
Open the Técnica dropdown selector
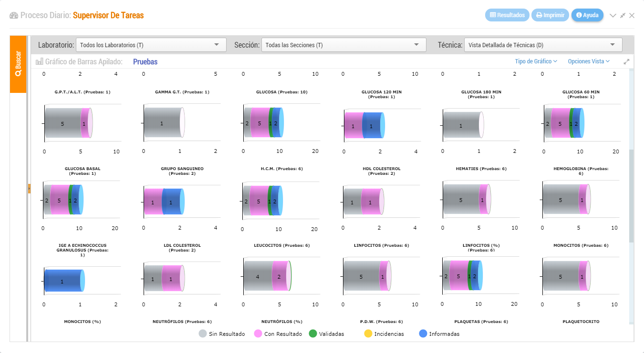pos(543,45)
